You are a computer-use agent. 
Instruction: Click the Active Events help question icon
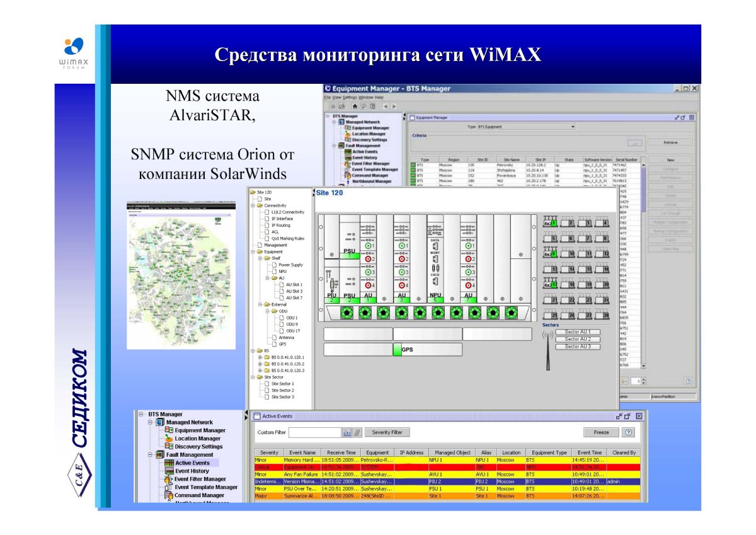(x=627, y=432)
